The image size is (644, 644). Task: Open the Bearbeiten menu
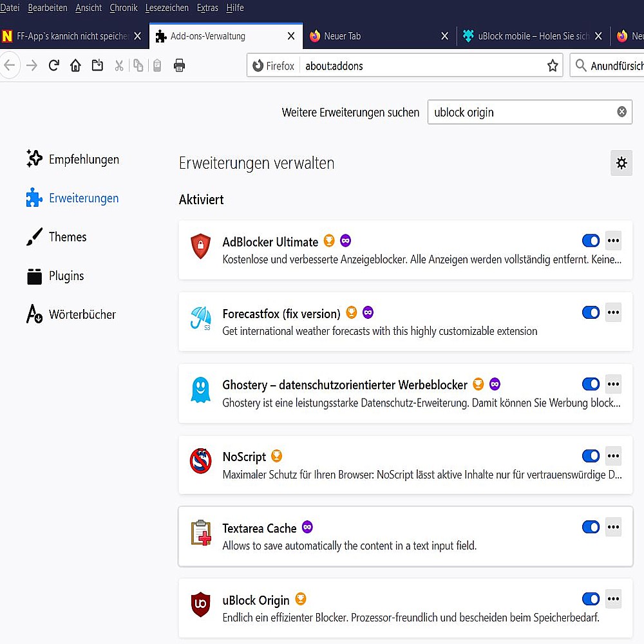(47, 8)
